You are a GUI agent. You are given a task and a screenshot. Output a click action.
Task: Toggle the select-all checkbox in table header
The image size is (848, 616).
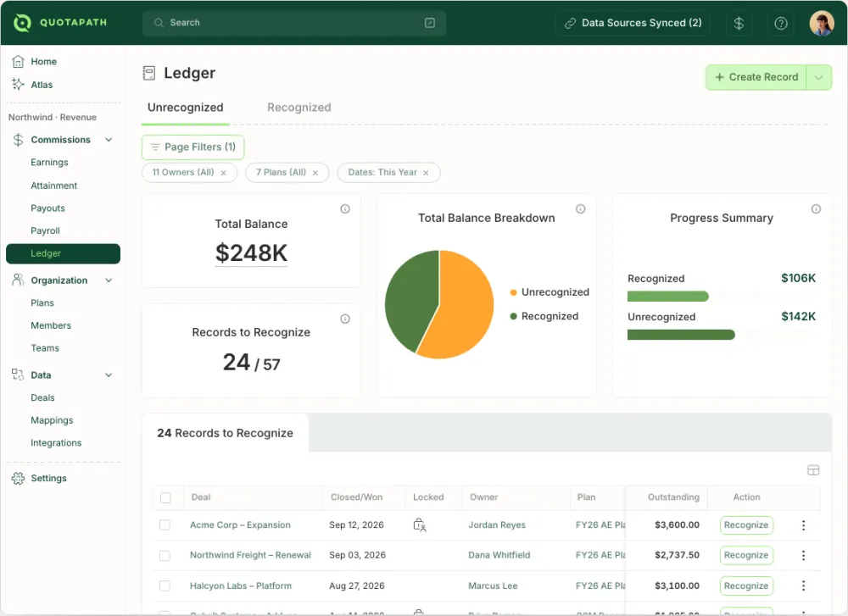(165, 497)
